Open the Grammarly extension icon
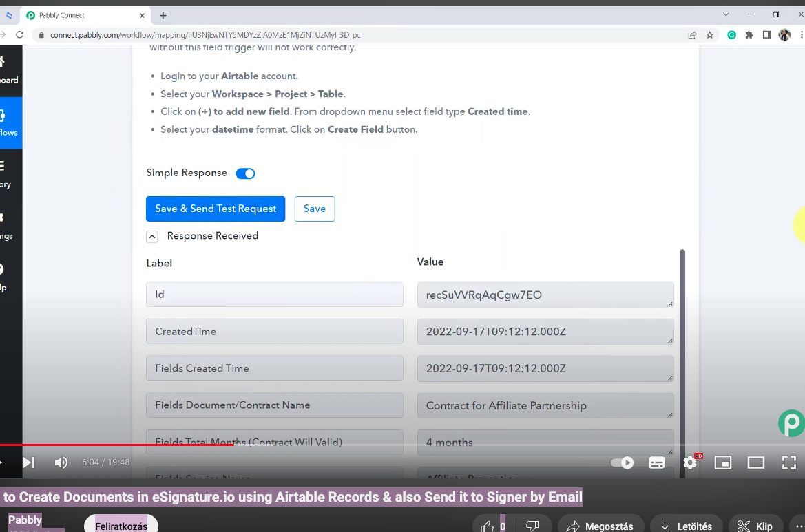 click(x=731, y=35)
